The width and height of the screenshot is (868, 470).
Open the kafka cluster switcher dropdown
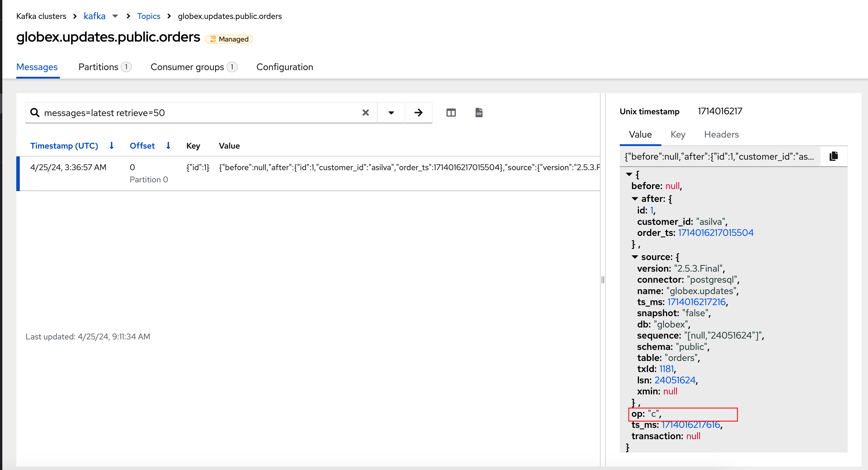coord(115,16)
